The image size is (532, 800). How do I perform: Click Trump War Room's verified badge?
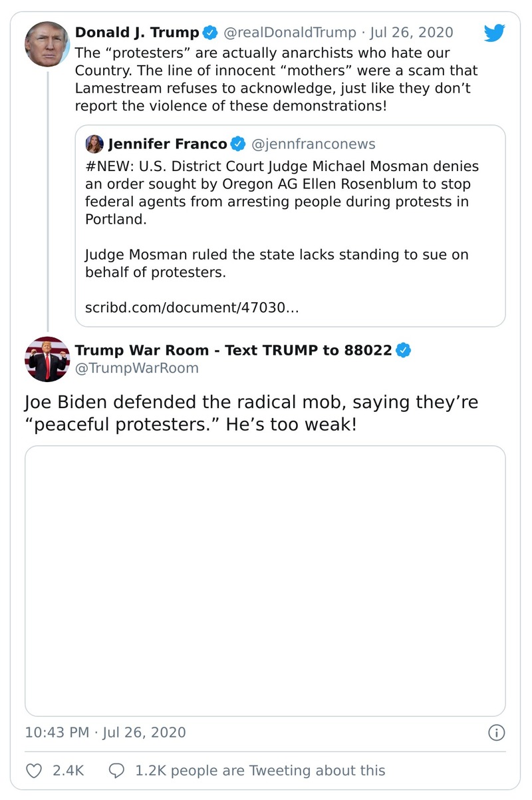tap(403, 350)
